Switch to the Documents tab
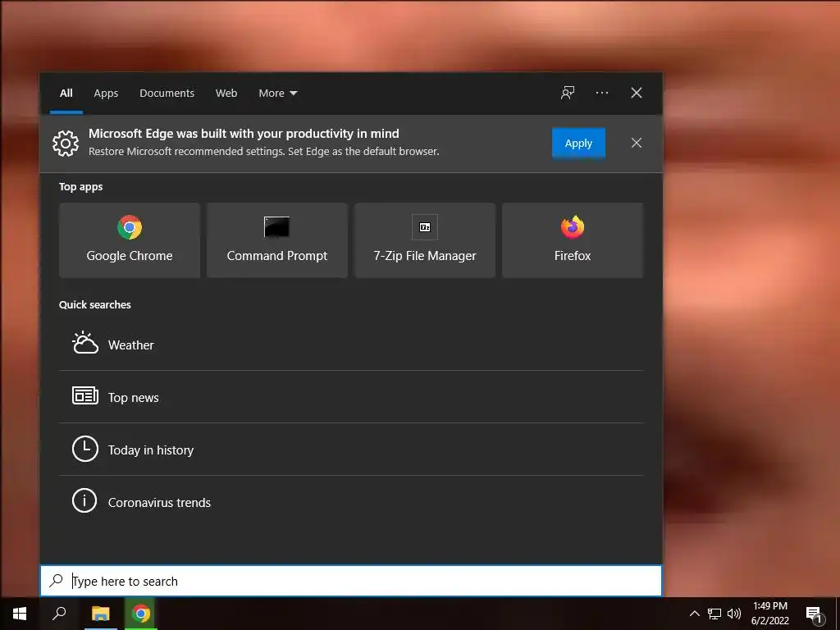Image resolution: width=840 pixels, height=630 pixels. tap(167, 94)
